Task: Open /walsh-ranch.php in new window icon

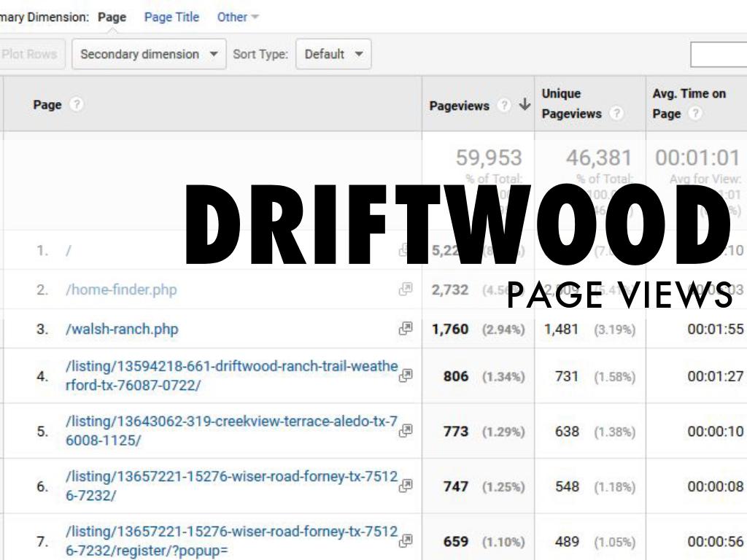Action: point(406,329)
